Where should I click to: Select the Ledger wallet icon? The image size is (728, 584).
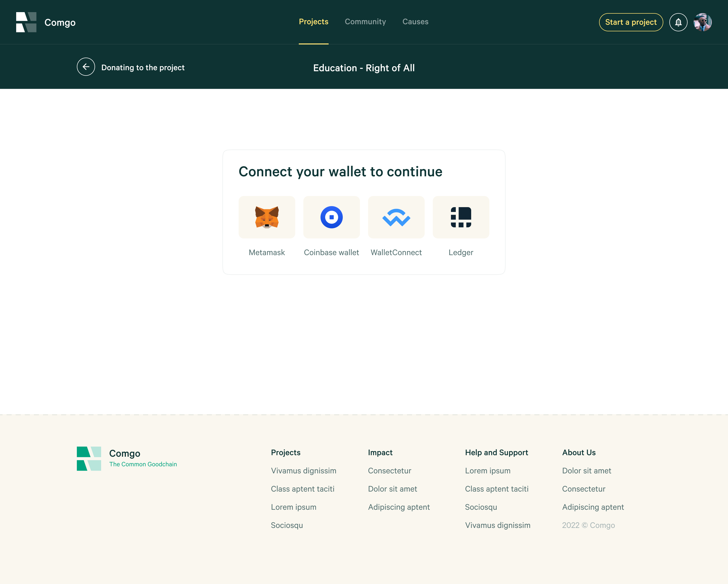pyautogui.click(x=461, y=217)
